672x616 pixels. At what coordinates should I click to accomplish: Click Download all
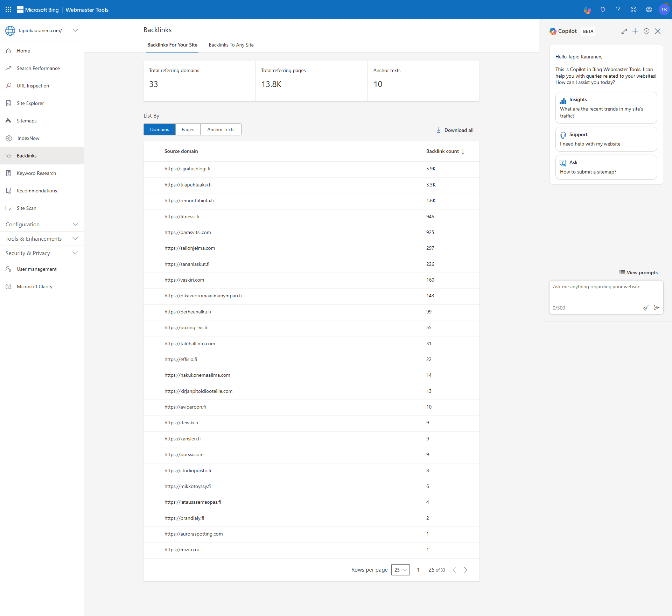(x=455, y=130)
